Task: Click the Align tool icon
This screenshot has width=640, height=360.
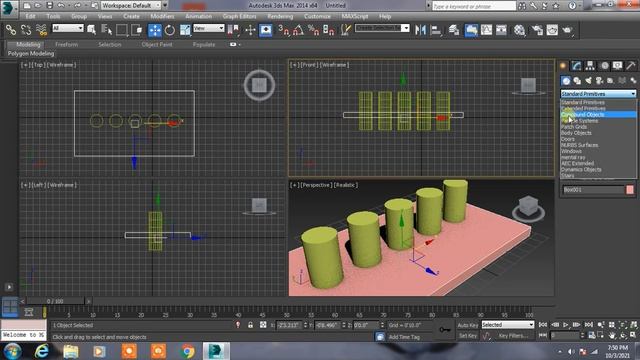Action: (436, 30)
